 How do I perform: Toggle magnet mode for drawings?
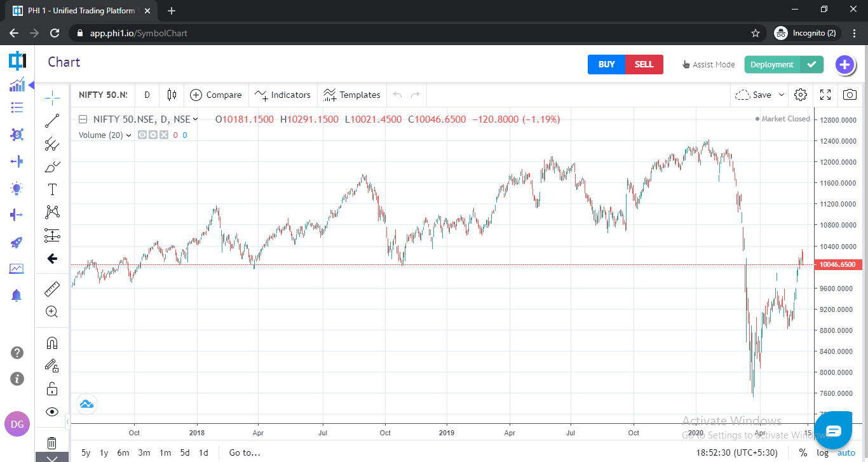52,343
